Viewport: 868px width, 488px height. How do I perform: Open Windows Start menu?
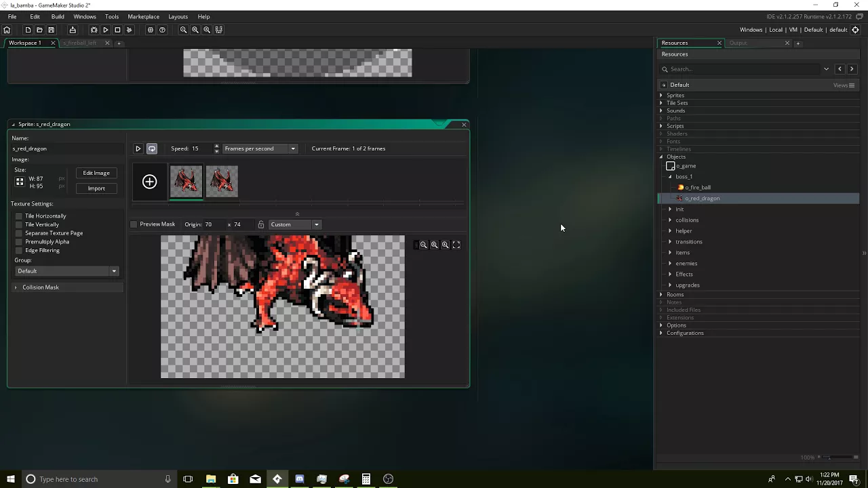click(10, 479)
